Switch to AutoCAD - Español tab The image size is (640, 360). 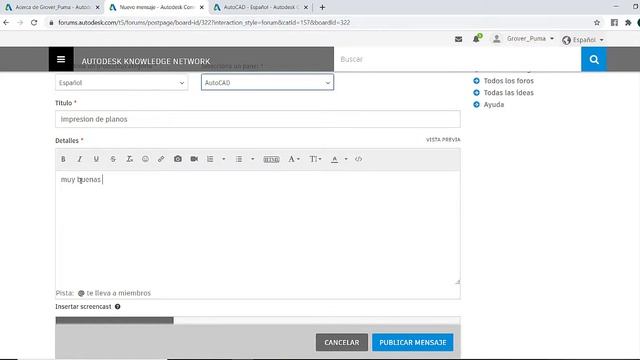click(x=261, y=7)
